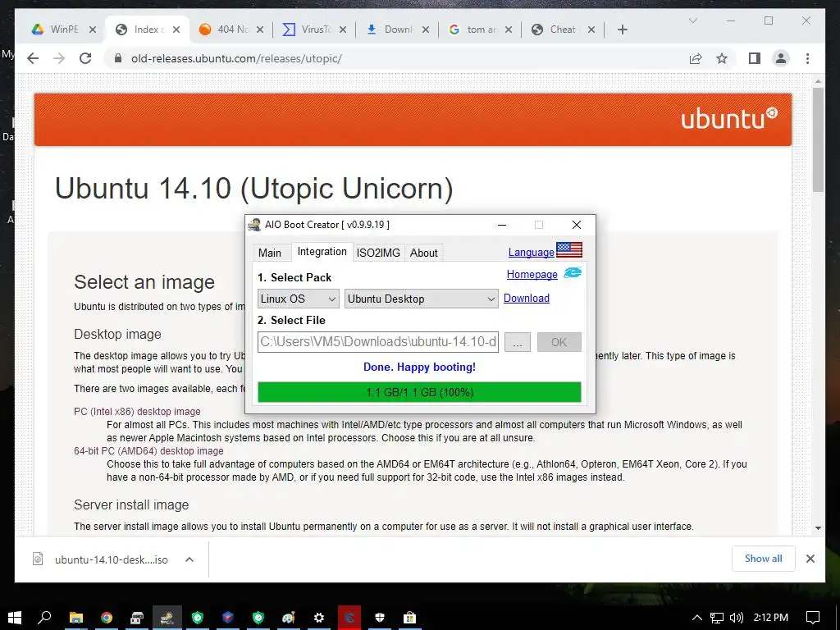Viewport: 840px width, 630px height.
Task: Expand the Ubuntu Desktop dropdown
Action: [421, 299]
